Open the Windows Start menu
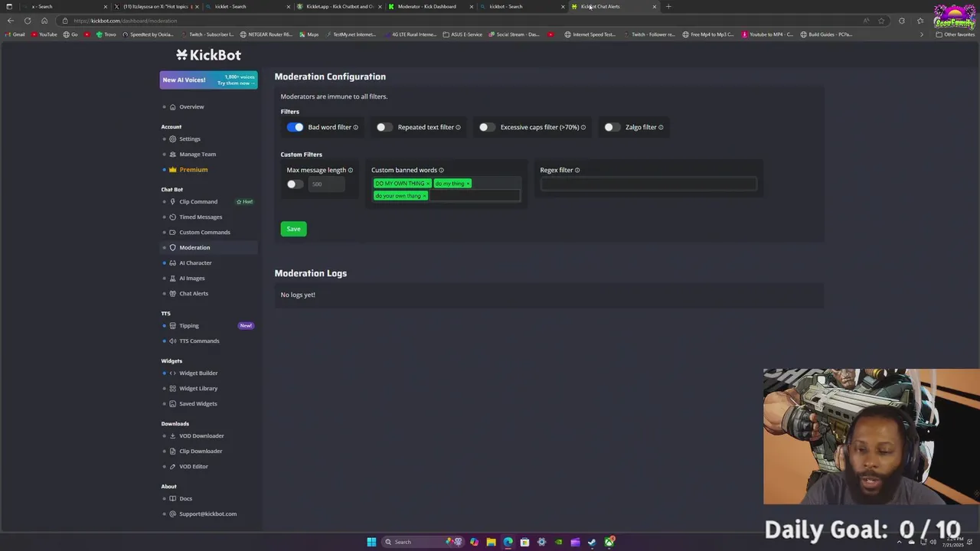 point(371,542)
